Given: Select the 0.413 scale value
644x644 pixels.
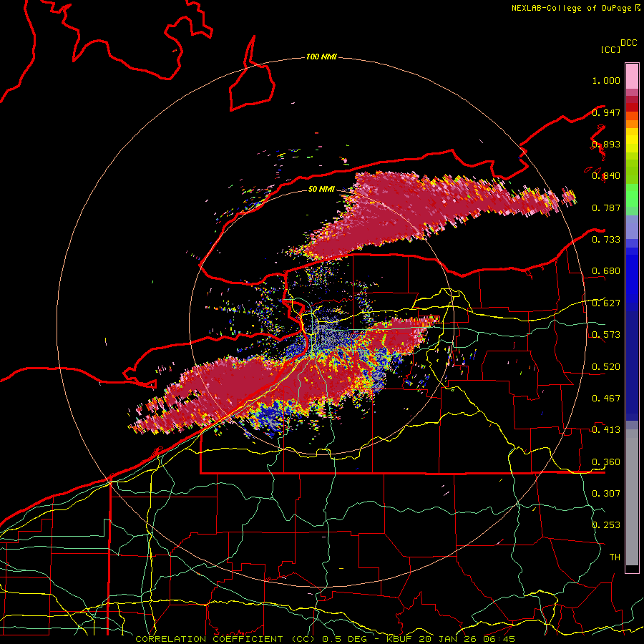Looking at the screenshot, I should (x=606, y=430).
